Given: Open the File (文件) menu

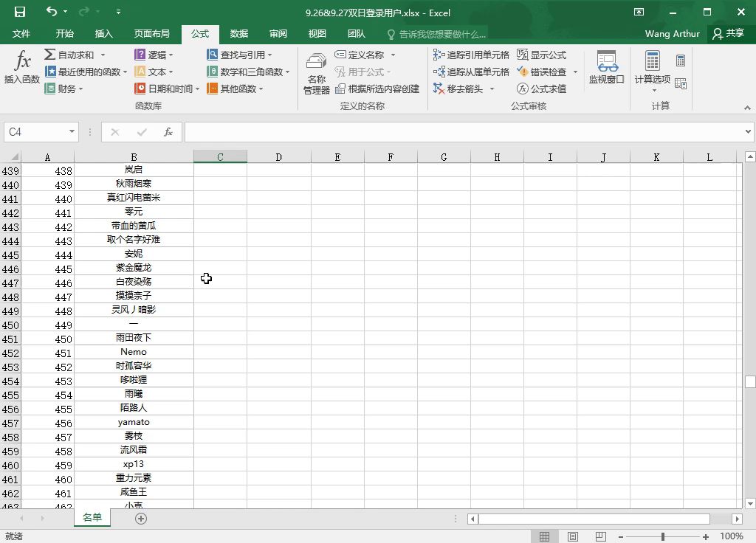Looking at the screenshot, I should pyautogui.click(x=21, y=34).
